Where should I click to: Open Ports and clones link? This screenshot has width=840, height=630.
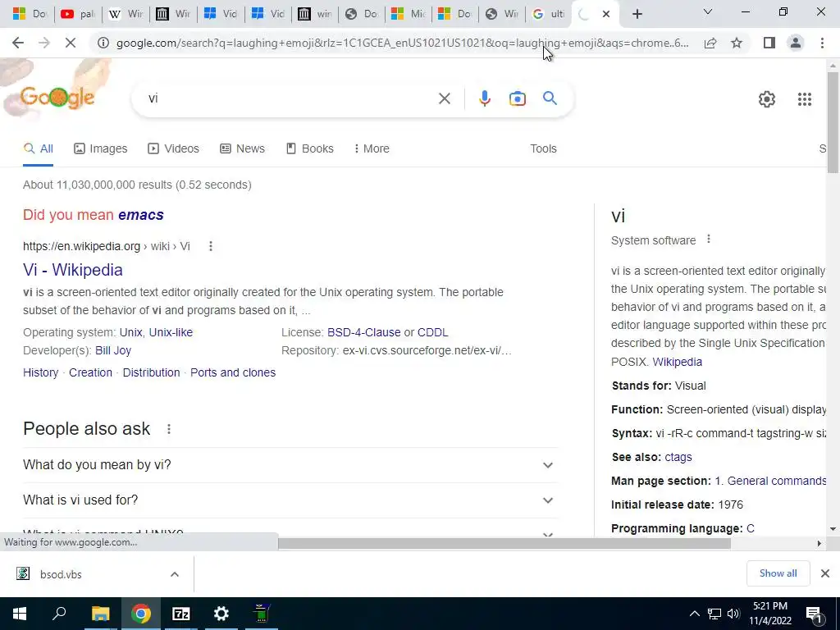pos(233,373)
